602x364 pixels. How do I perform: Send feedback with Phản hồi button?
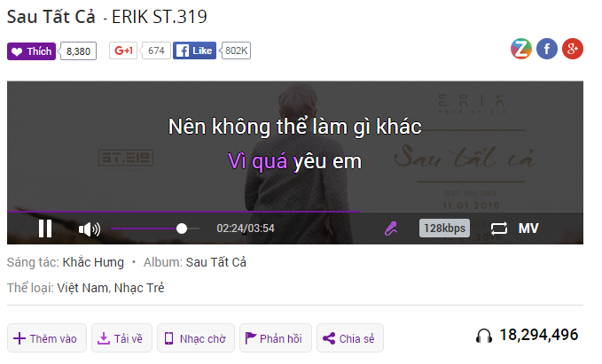click(x=276, y=338)
